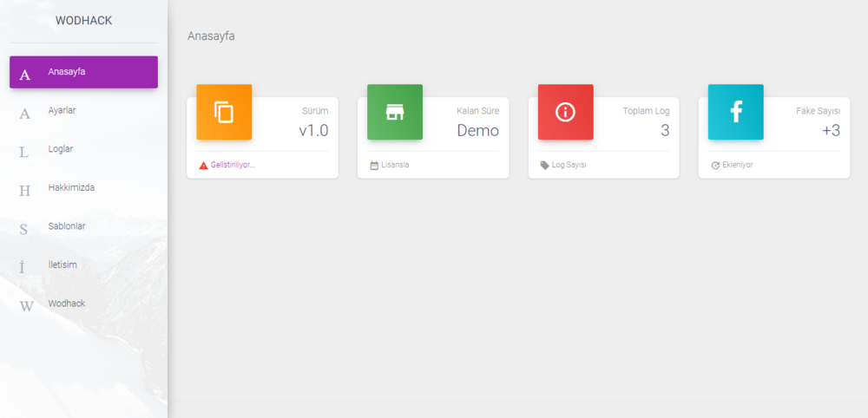Click the WODHACK brand title
Image resolution: width=868 pixels, height=418 pixels.
pos(83,21)
